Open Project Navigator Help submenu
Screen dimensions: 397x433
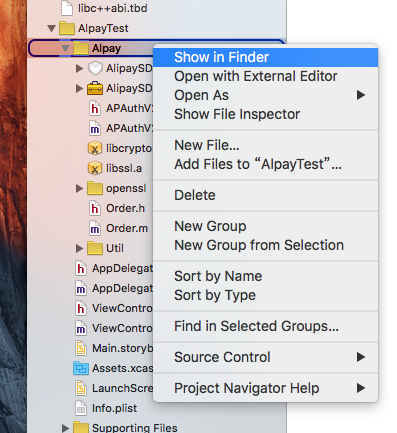[x=265, y=388]
